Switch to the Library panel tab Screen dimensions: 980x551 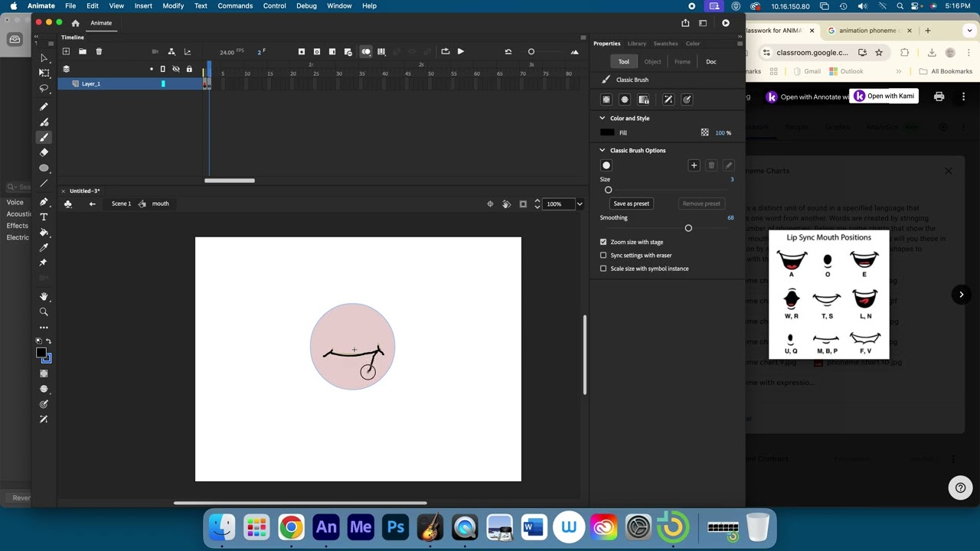(636, 44)
